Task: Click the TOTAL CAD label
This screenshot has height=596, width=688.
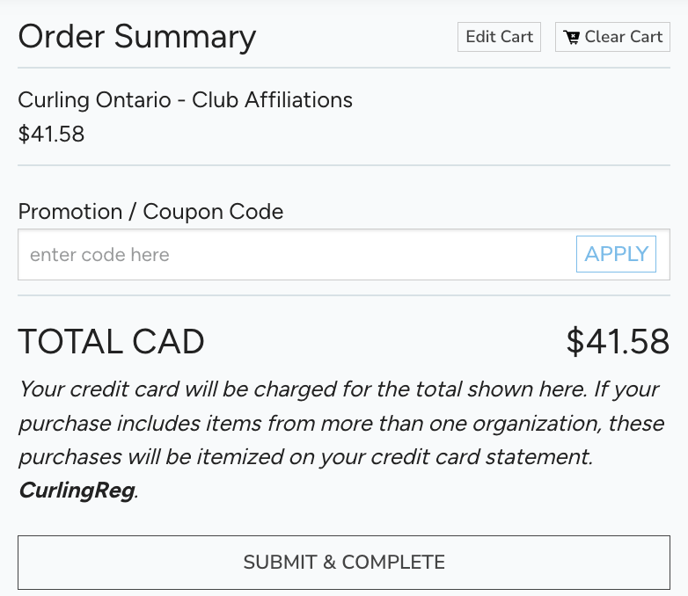Action: coord(111,342)
